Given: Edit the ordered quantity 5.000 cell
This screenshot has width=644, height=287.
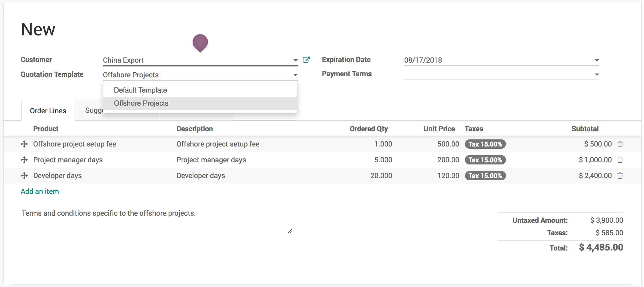Looking at the screenshot, I should [383, 160].
